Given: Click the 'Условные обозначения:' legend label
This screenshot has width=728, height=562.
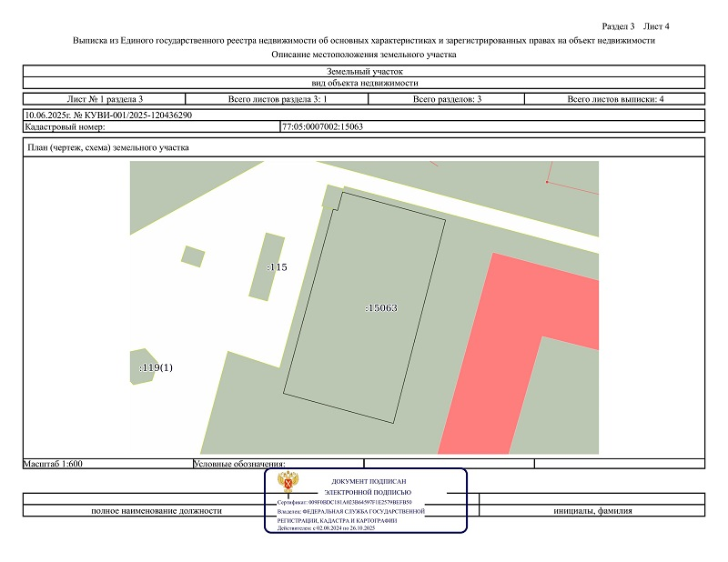Looking at the screenshot, I should [240, 464].
